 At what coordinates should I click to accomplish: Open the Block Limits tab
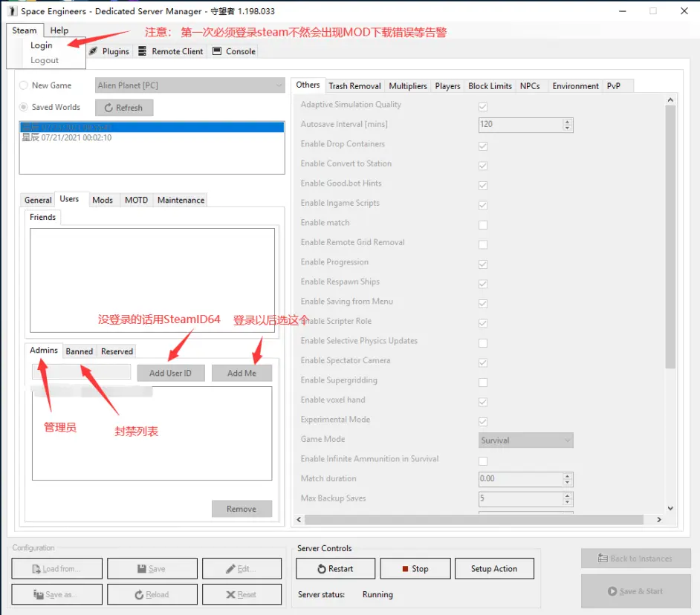click(x=490, y=85)
